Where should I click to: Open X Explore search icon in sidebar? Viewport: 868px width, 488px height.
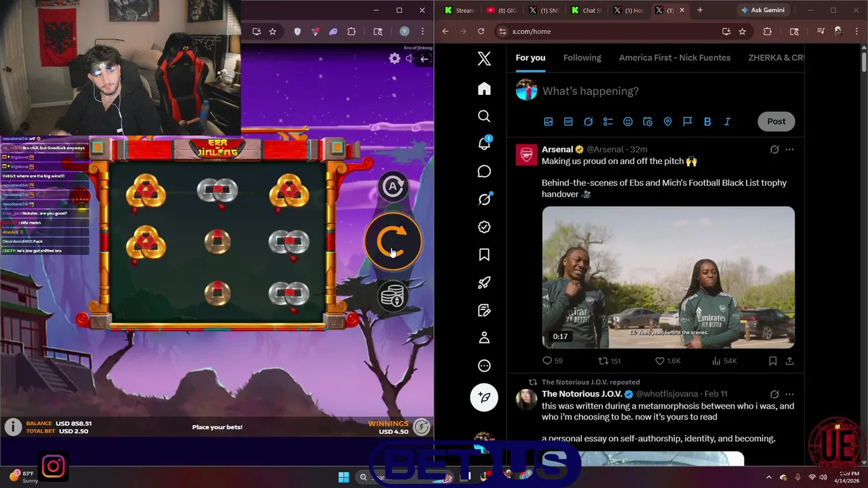pos(484,117)
